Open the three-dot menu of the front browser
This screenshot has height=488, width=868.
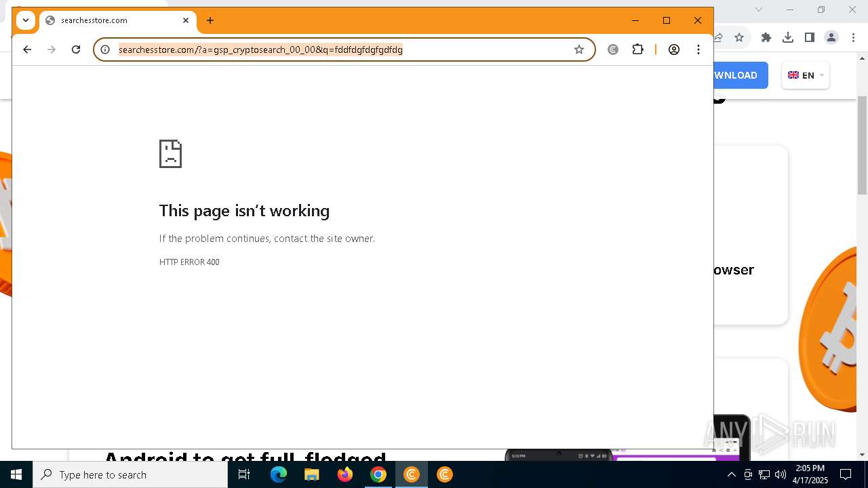coord(698,49)
